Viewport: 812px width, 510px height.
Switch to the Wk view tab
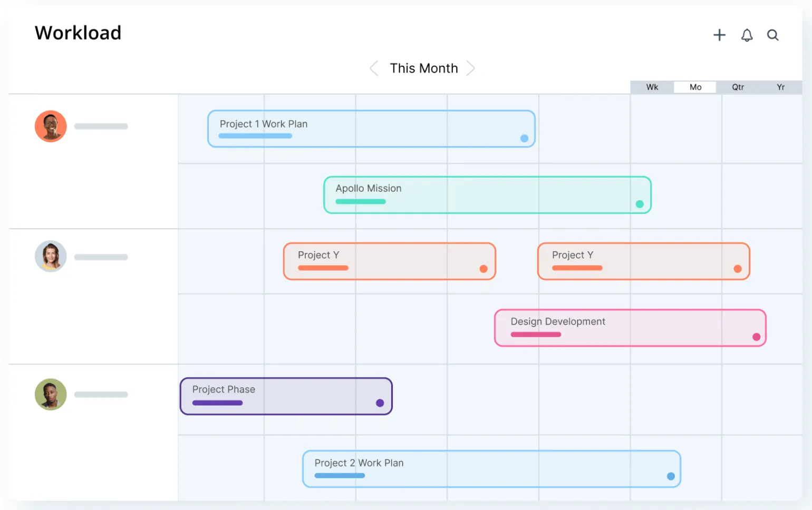click(x=652, y=87)
